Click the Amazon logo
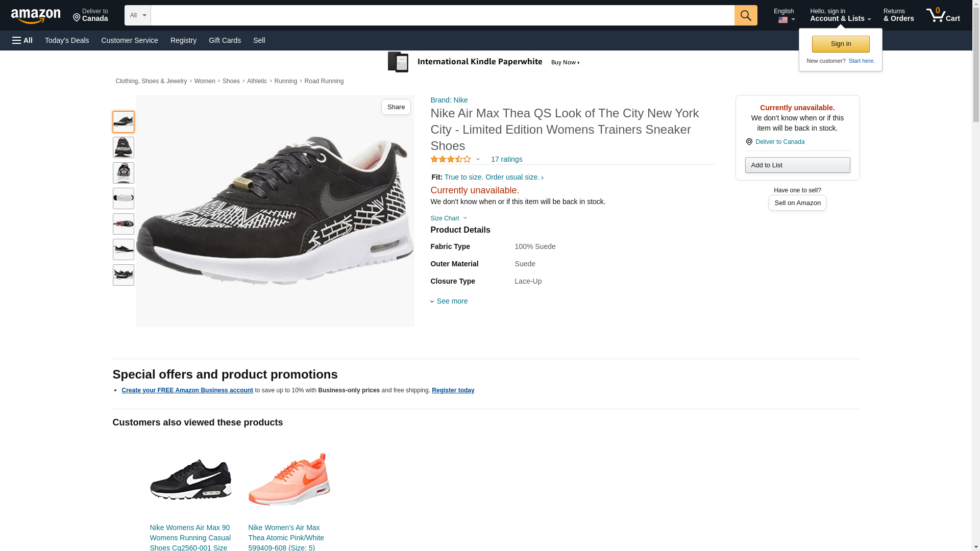 [36, 16]
